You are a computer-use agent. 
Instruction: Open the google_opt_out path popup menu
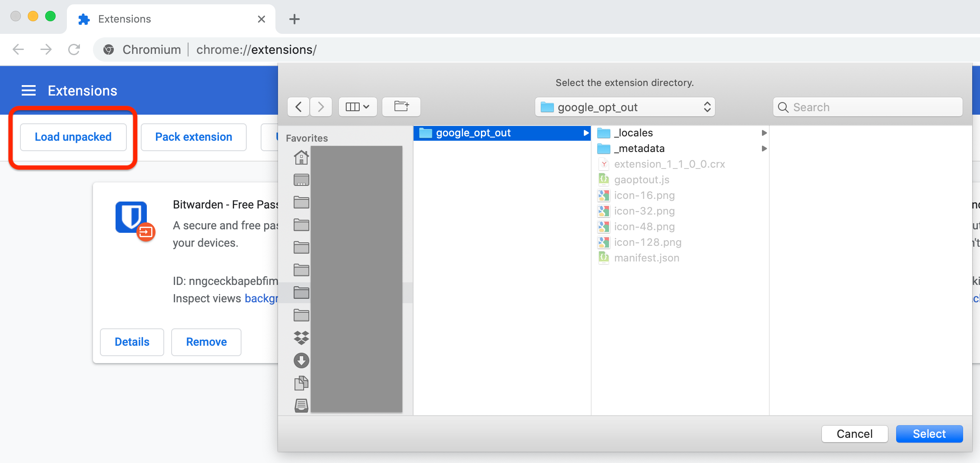click(x=625, y=107)
